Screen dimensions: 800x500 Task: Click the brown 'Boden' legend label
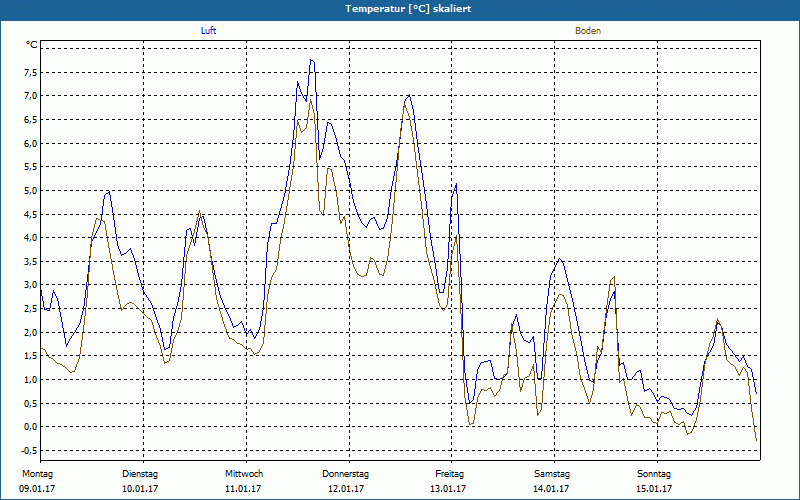pos(588,31)
